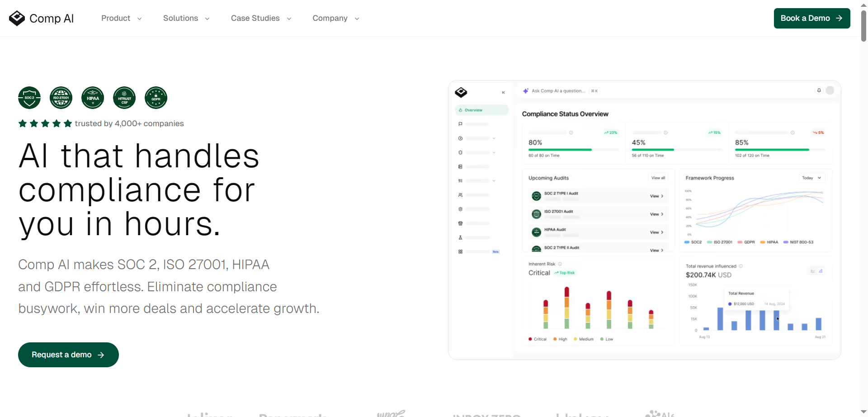Image resolution: width=868 pixels, height=417 pixels.
Task: Click the round GDPR badge in hero
Action: (x=156, y=98)
